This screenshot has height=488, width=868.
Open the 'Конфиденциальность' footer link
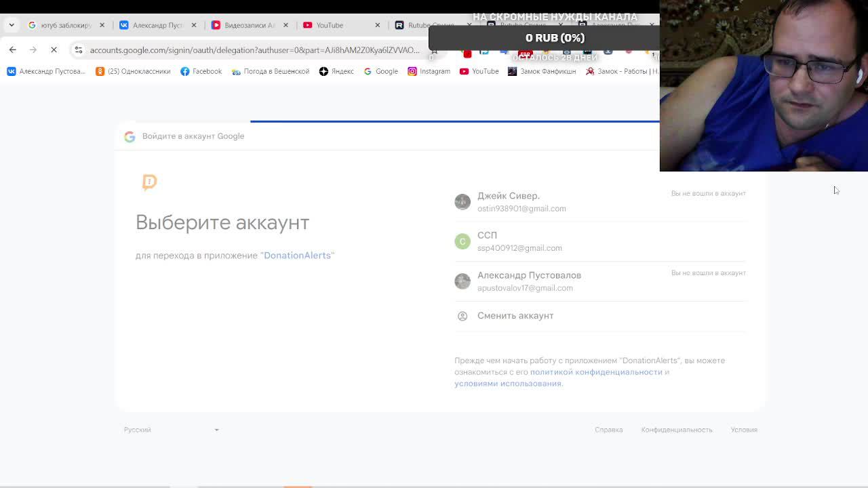[677, 430]
